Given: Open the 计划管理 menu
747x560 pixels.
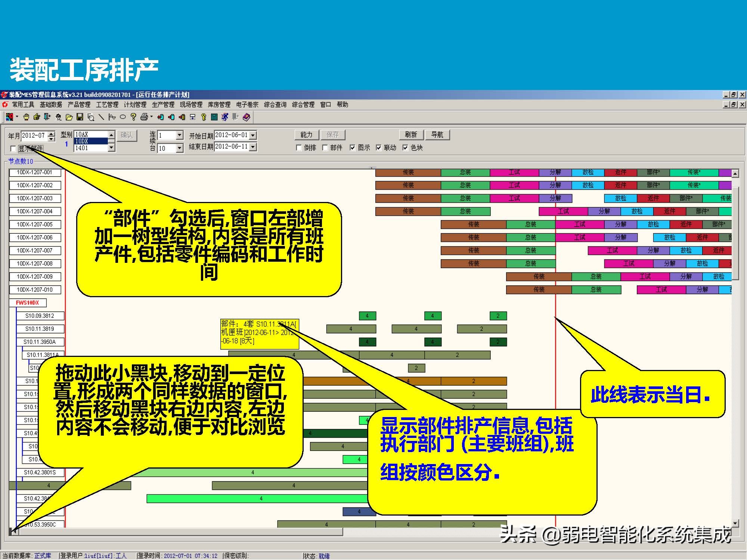Looking at the screenshot, I should click(x=135, y=105).
